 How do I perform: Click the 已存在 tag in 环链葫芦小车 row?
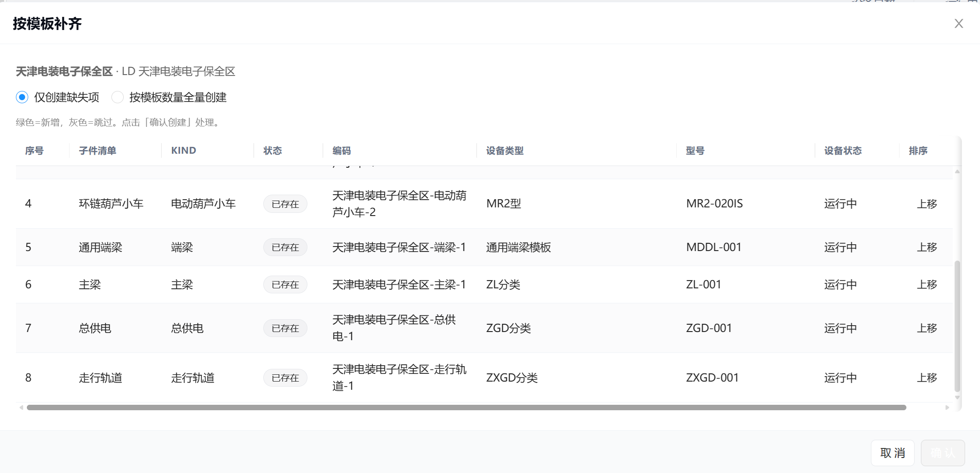(285, 204)
